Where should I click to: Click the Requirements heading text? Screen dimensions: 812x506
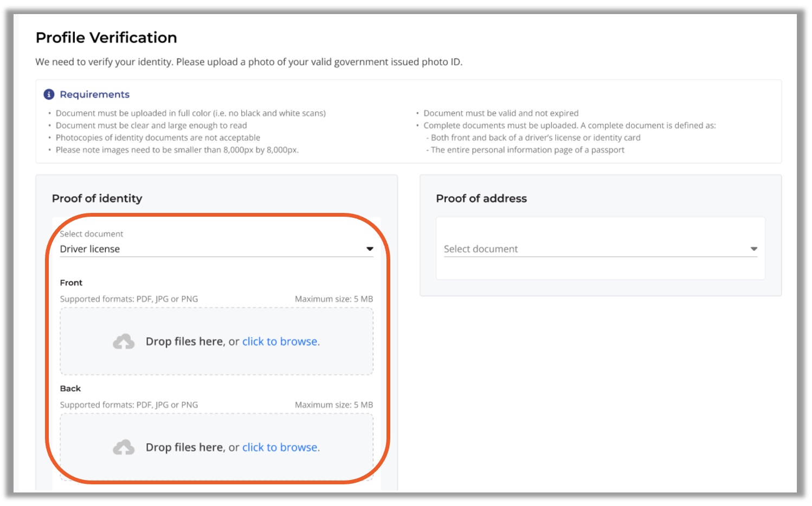(x=95, y=94)
